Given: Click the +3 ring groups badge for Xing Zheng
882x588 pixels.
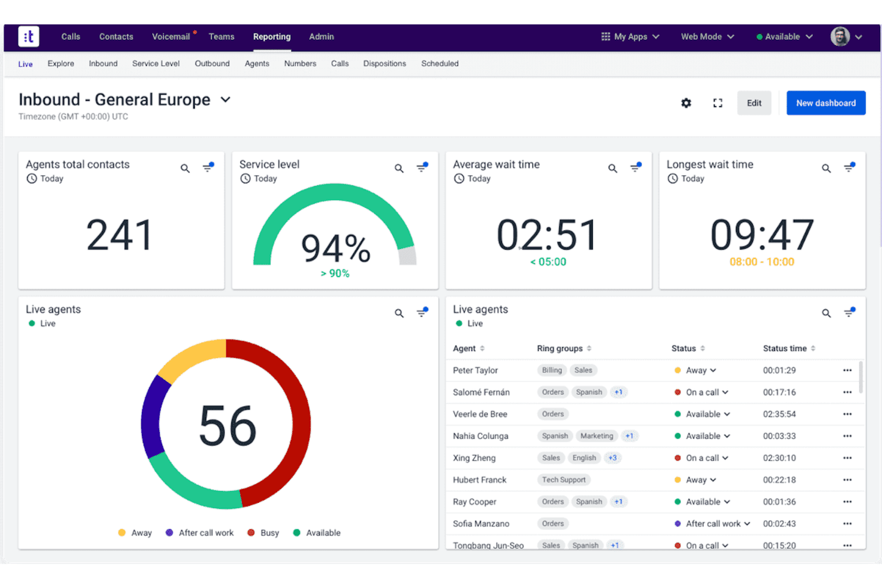Looking at the screenshot, I should [613, 458].
